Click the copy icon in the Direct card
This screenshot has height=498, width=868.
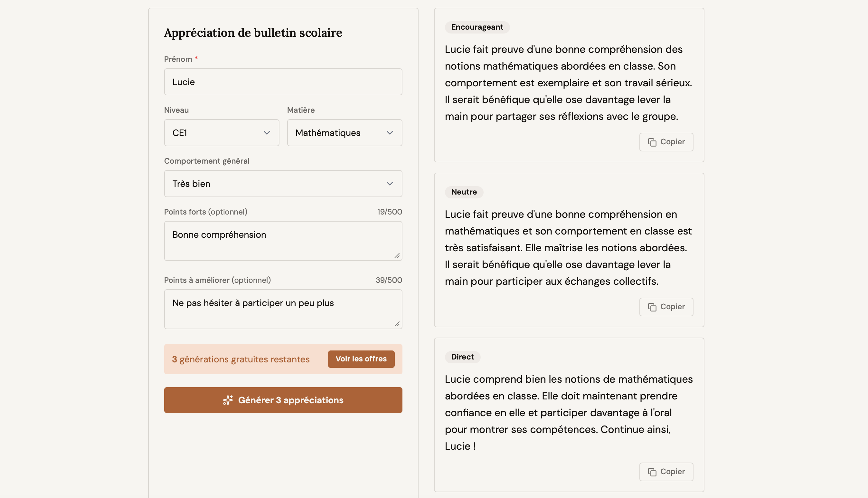[x=652, y=472]
